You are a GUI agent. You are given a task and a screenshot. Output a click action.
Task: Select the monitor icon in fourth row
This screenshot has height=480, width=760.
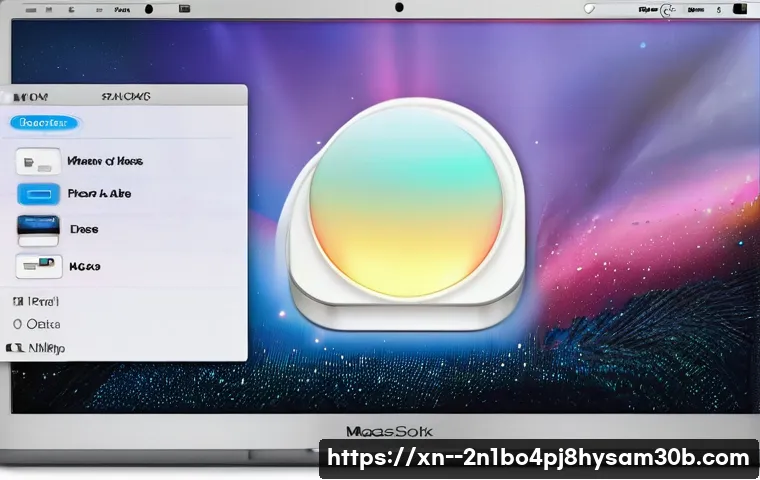pos(38,266)
